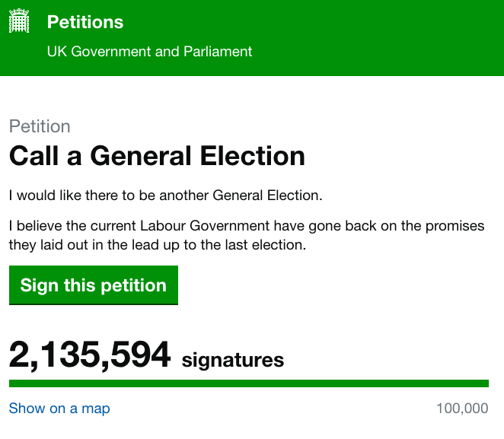Open the Petitions home link in the header
This screenshot has height=439, width=504.
[85, 22]
